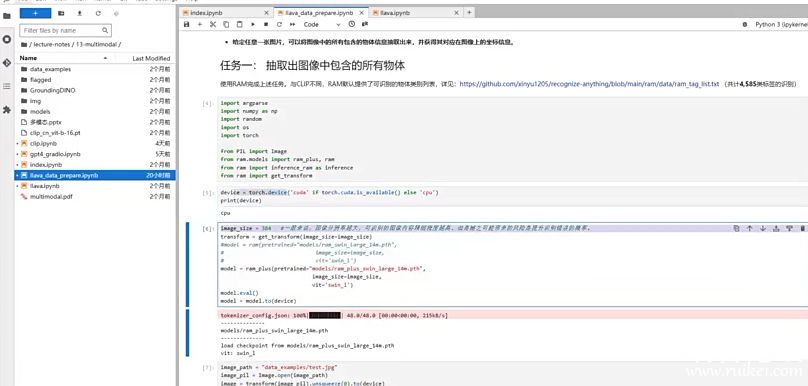Restart the kernel from toolbar
The width and height of the screenshot is (808, 386).
[x=279, y=24]
